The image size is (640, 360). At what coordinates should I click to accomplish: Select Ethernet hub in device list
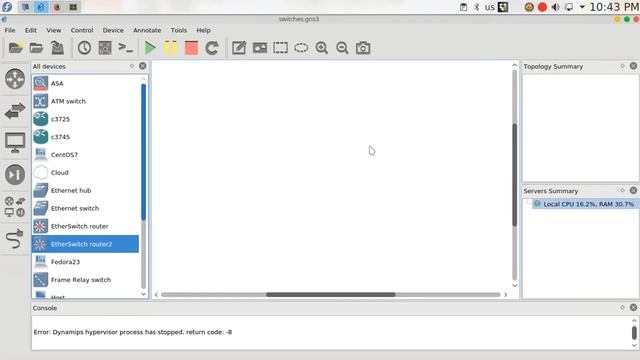[x=85, y=191]
